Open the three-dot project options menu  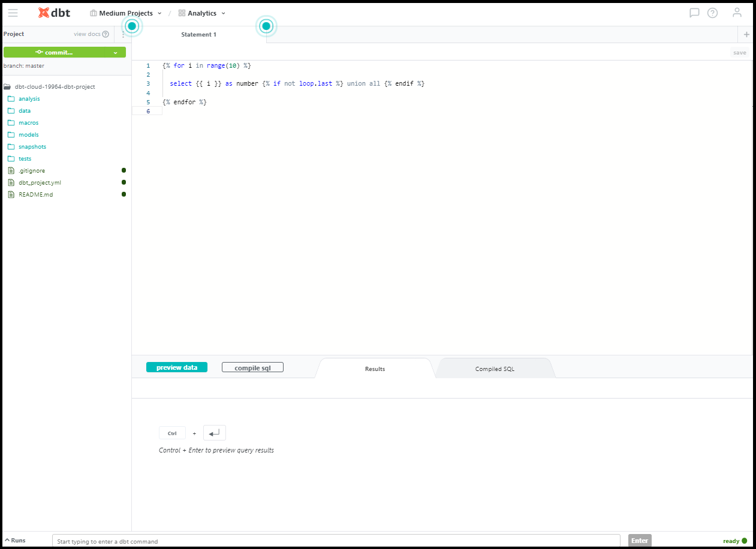coord(123,34)
